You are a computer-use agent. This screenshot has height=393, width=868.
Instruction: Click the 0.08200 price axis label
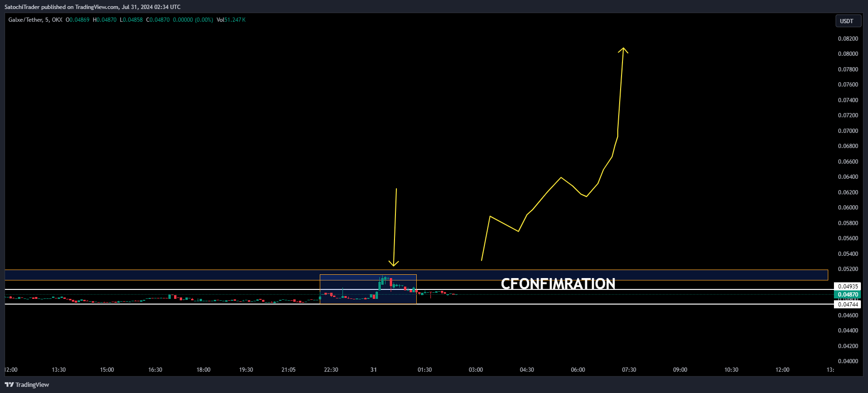[x=848, y=39]
